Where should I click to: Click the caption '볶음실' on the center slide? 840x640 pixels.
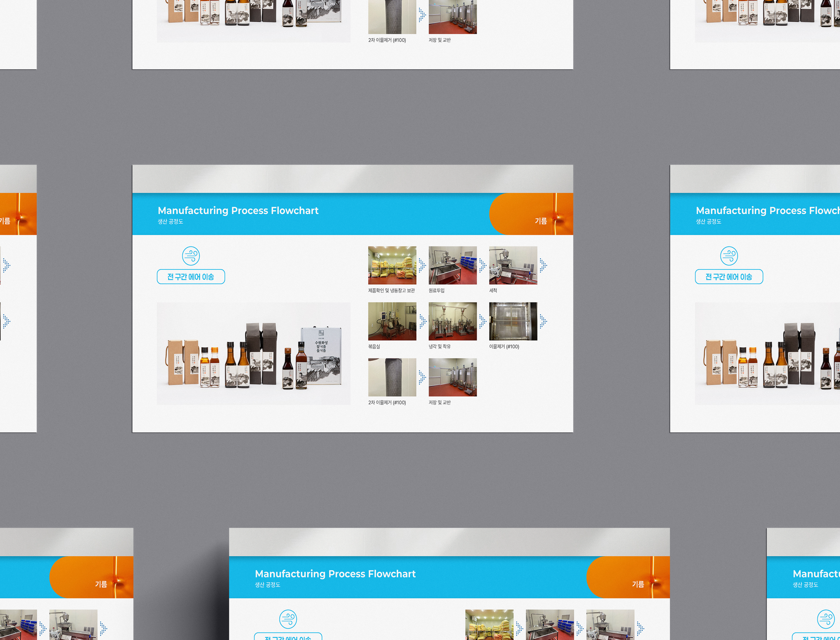tap(374, 347)
